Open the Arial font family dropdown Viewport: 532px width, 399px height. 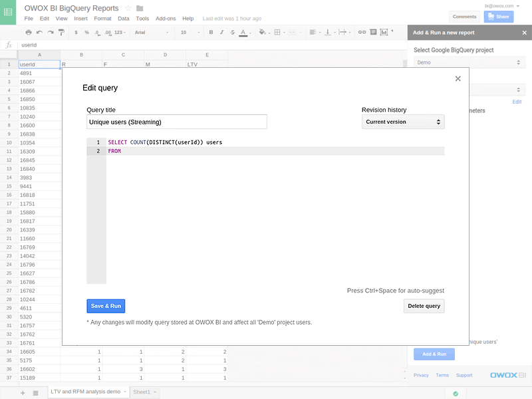[152, 32]
